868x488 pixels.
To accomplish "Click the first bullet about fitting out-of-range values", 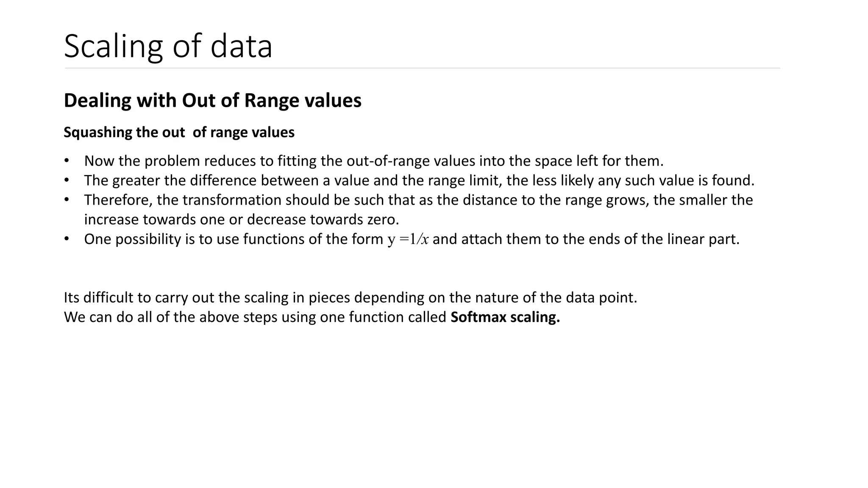I will (x=374, y=161).
